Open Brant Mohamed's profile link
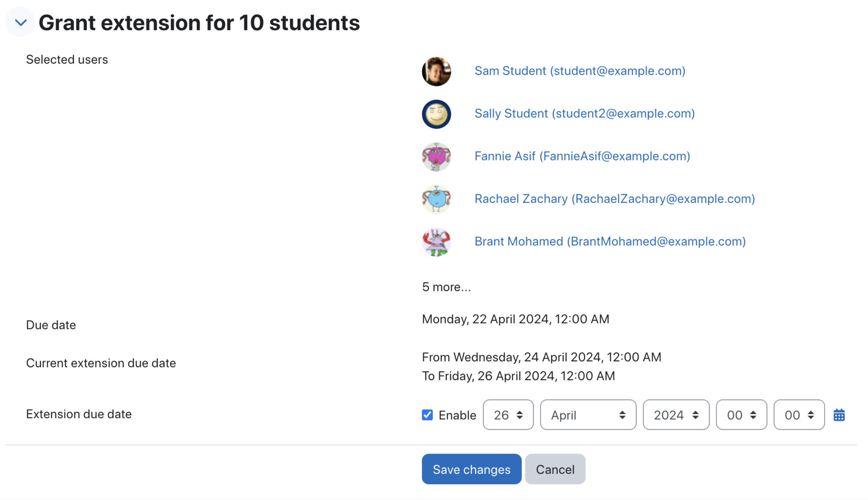The height and width of the screenshot is (500, 868). pyautogui.click(x=610, y=241)
